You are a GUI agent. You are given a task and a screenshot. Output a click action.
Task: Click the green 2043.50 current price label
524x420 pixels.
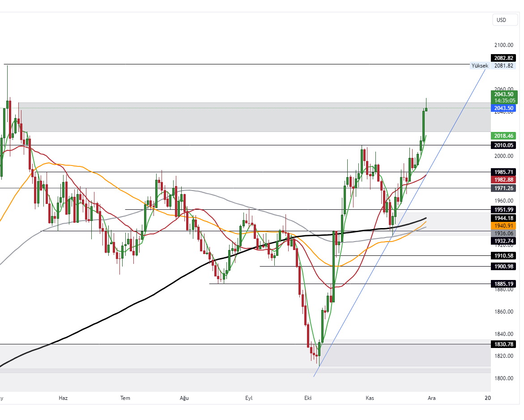[504, 94]
